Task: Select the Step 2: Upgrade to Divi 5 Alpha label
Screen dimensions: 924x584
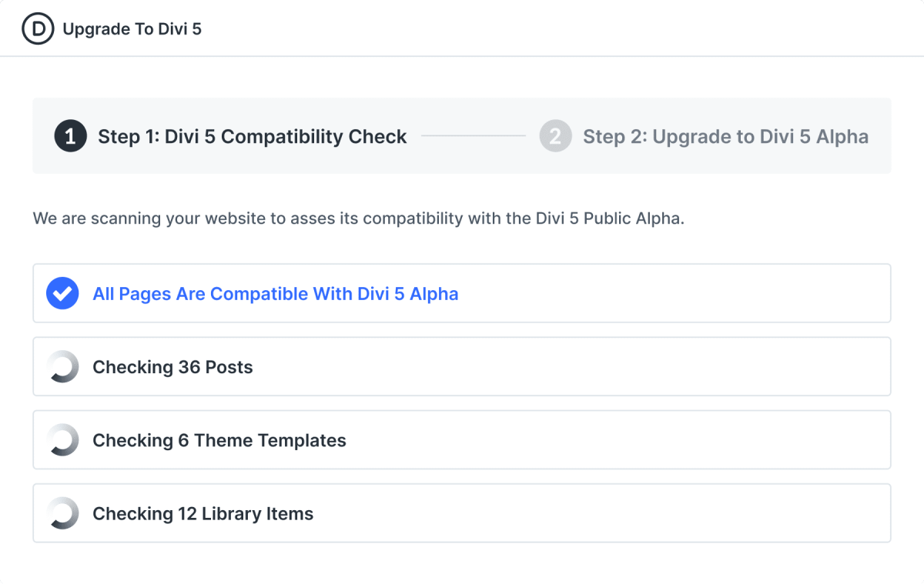Action: point(725,136)
